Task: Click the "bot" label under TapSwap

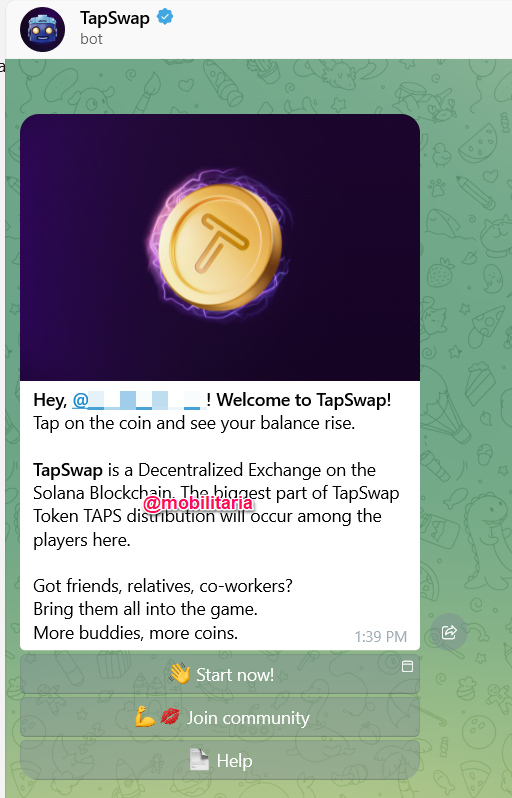Action: coord(91,39)
